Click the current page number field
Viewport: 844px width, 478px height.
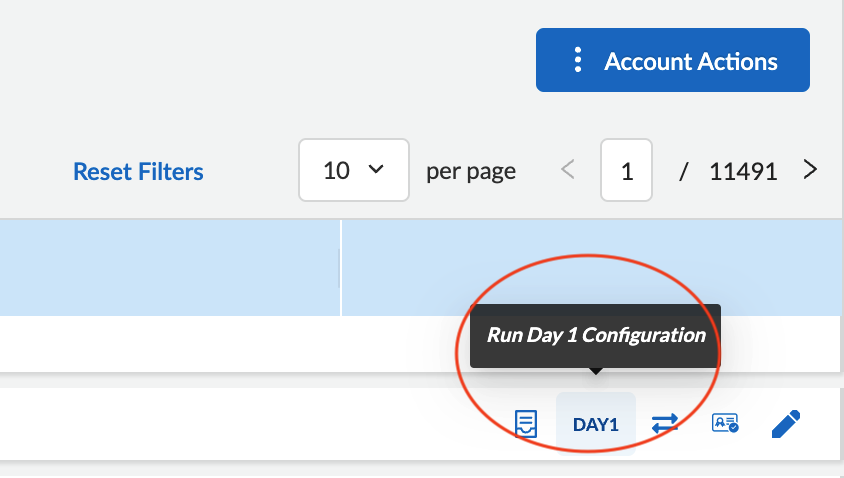pos(626,171)
